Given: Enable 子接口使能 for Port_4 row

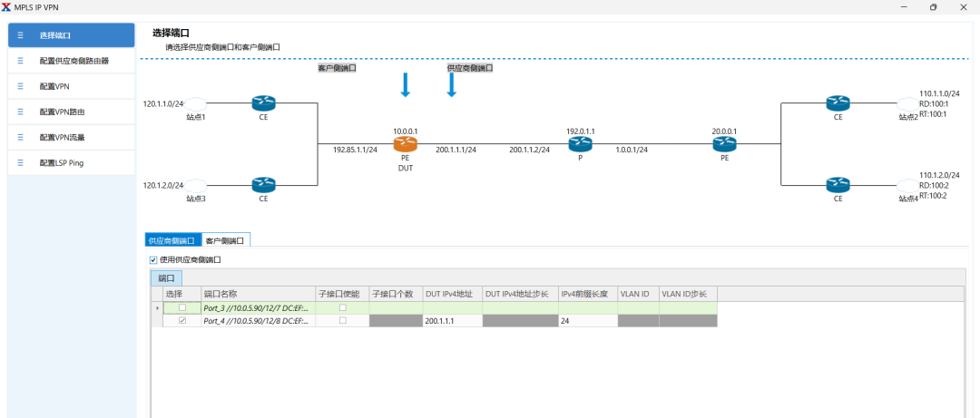Looking at the screenshot, I should coord(342,321).
